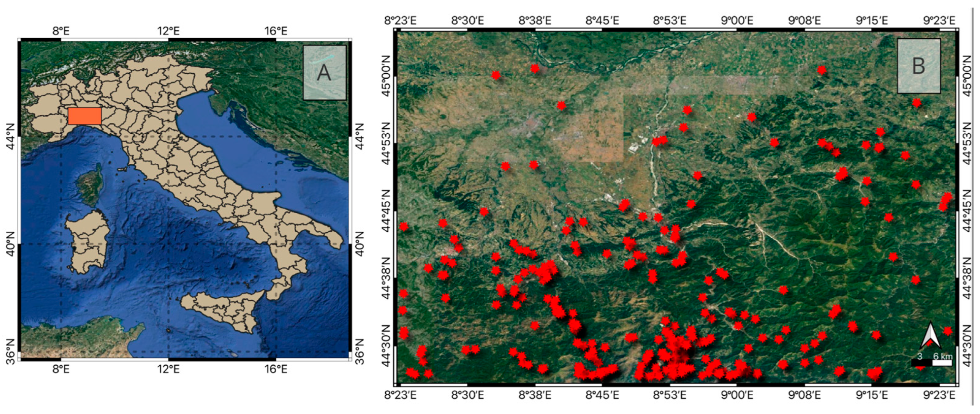Click the right 36°N label of map A
980x414 pixels.
click(360, 352)
